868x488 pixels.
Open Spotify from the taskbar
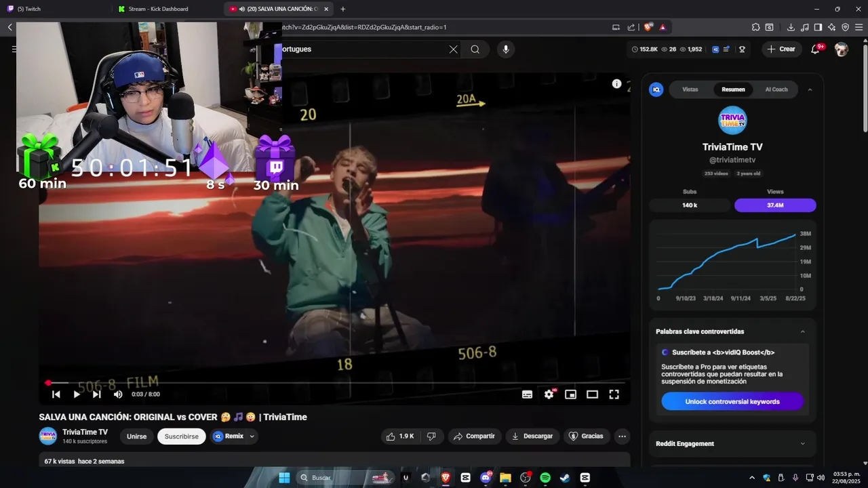(545, 478)
